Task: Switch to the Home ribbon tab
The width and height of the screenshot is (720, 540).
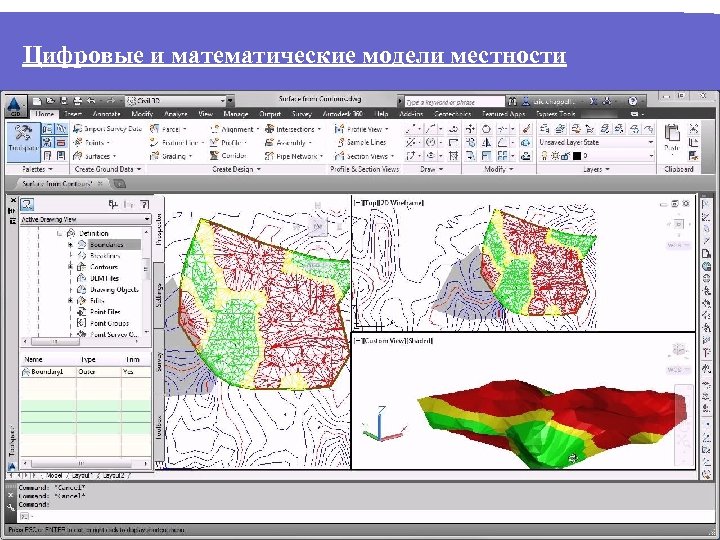Action: click(x=45, y=113)
